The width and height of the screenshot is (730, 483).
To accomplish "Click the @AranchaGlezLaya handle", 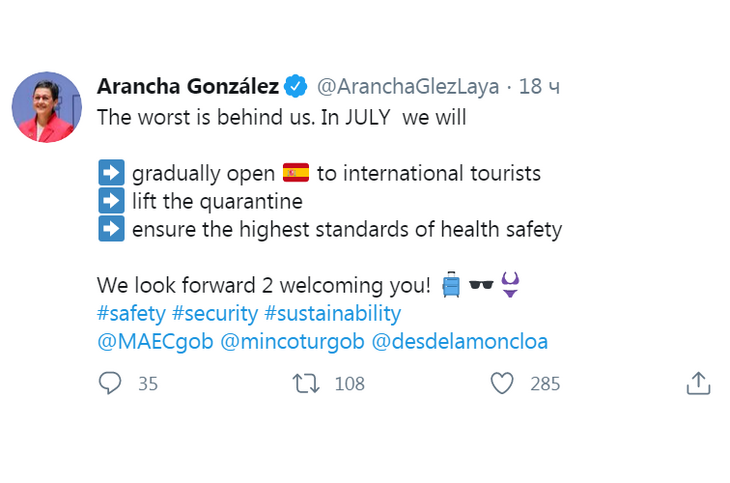I will 407,86.
